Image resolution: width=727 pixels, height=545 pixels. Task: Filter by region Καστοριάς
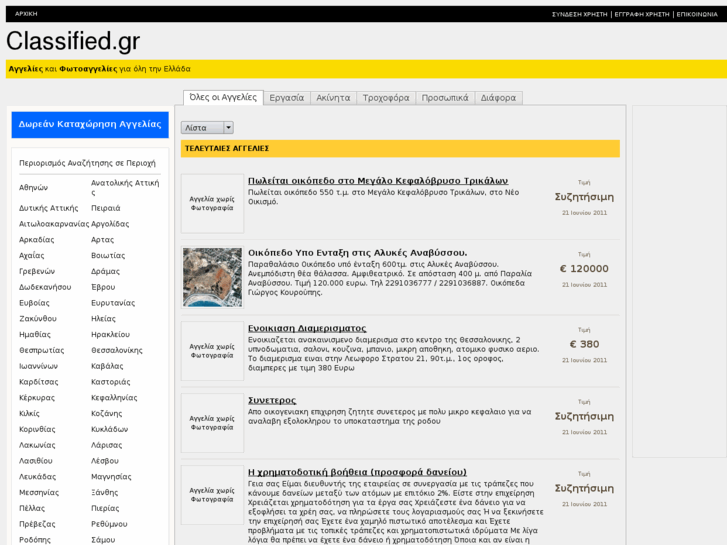[x=110, y=382]
